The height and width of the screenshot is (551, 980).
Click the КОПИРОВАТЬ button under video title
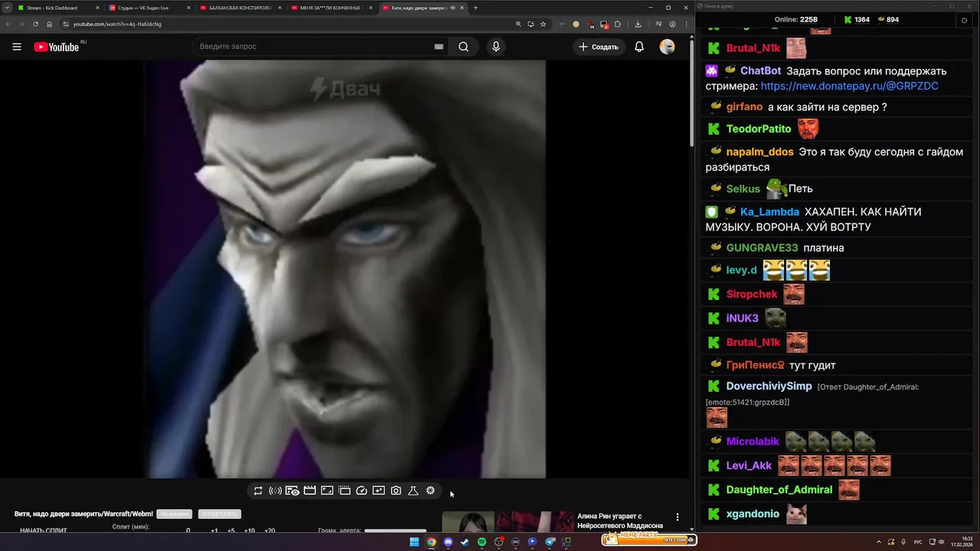(x=219, y=514)
